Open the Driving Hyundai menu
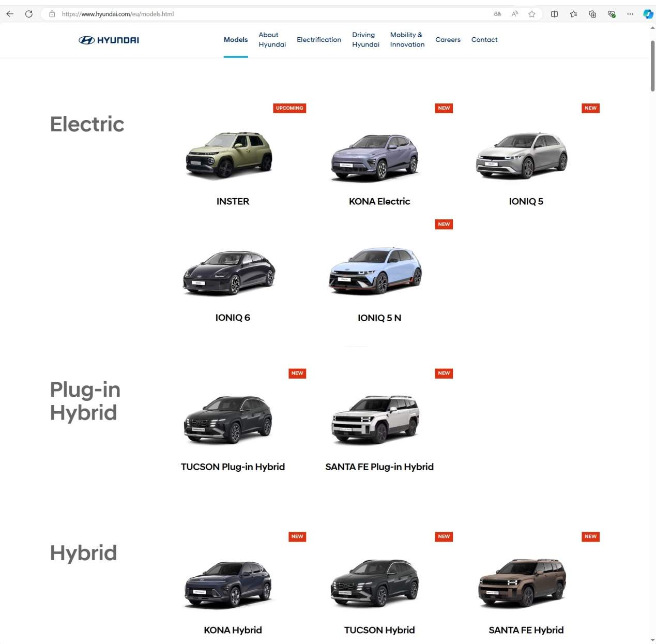The height and width of the screenshot is (644, 656). click(x=365, y=39)
